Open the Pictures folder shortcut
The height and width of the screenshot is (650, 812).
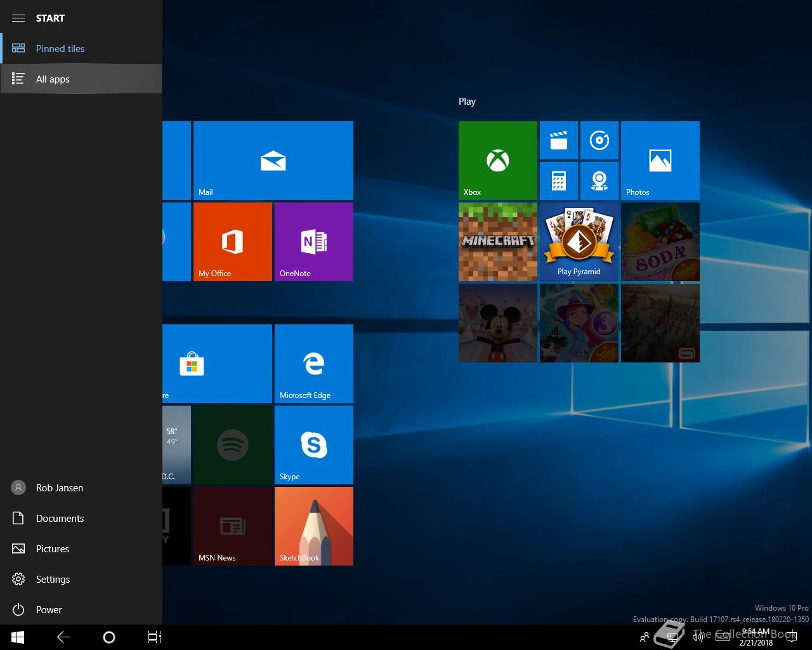coord(81,548)
